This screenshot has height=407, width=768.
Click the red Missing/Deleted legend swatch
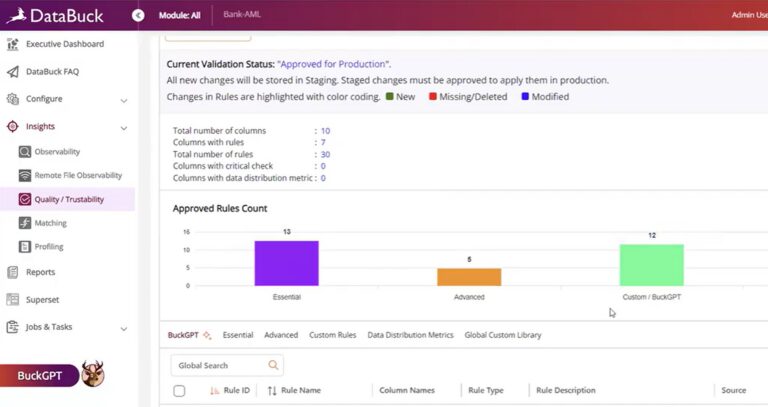click(x=432, y=96)
